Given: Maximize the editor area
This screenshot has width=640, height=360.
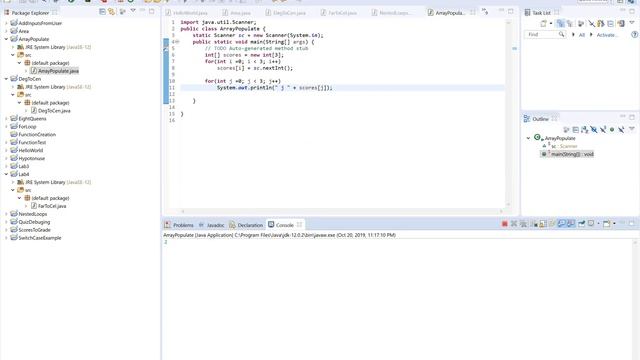Looking at the screenshot, I should point(511,11).
